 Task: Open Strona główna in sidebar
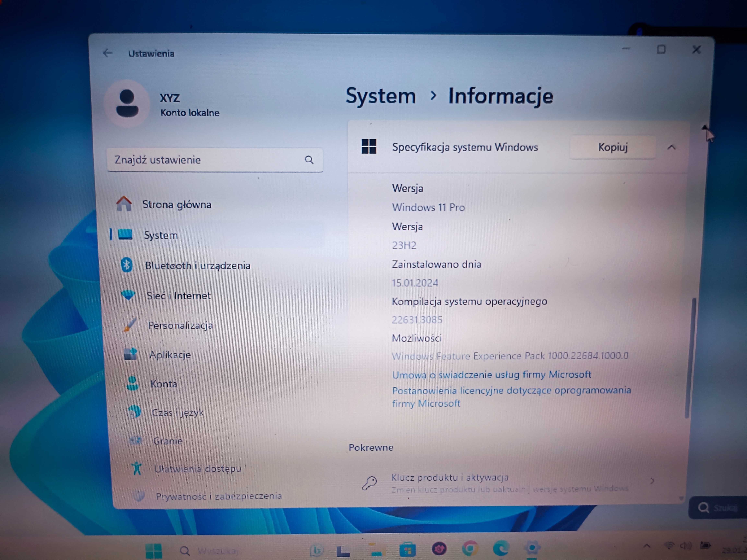[216, 204]
